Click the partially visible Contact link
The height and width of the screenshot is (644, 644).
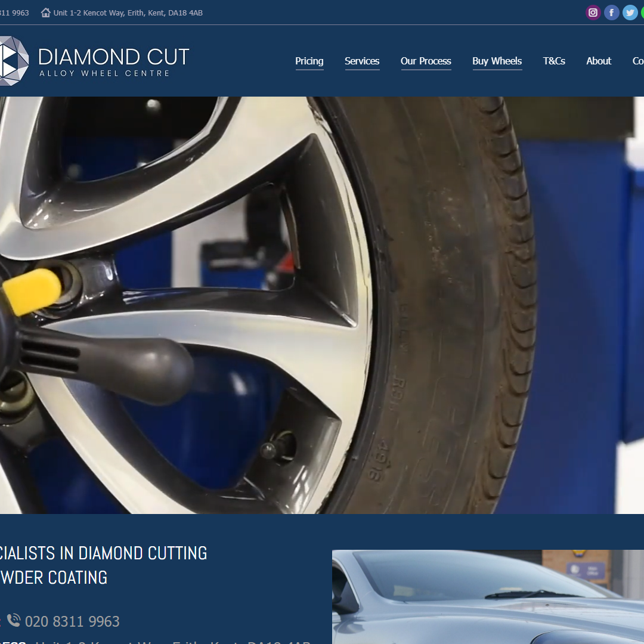pyautogui.click(x=638, y=61)
